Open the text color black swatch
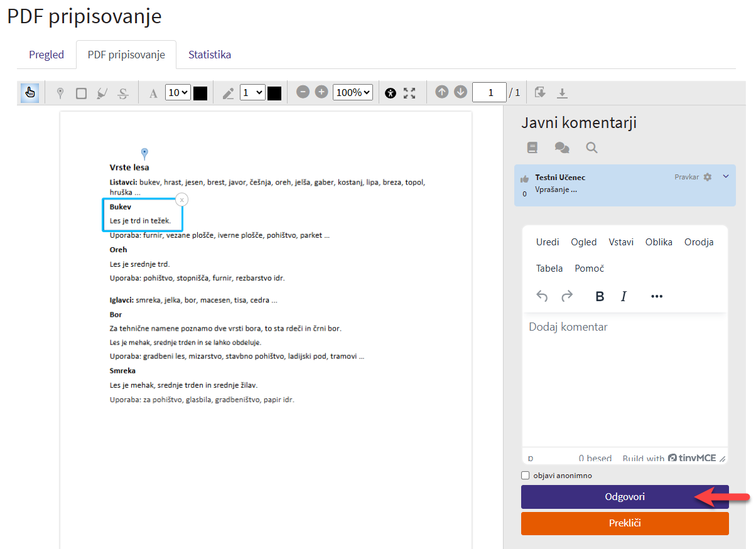756x549 pixels. pyautogui.click(x=200, y=93)
